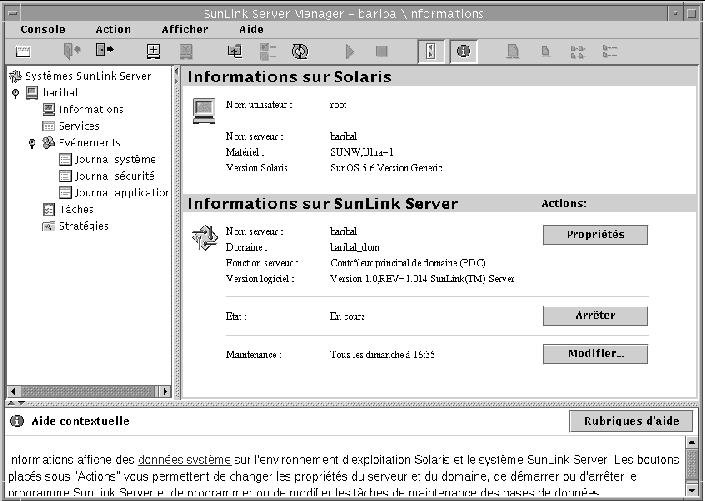Select Services in the tree
This screenshot has width=705, height=501.
[79, 126]
